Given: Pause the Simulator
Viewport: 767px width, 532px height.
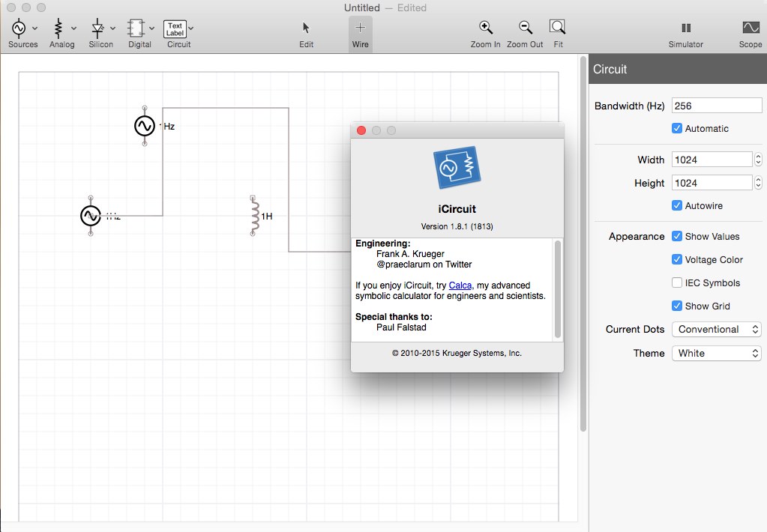Looking at the screenshot, I should pos(686,28).
